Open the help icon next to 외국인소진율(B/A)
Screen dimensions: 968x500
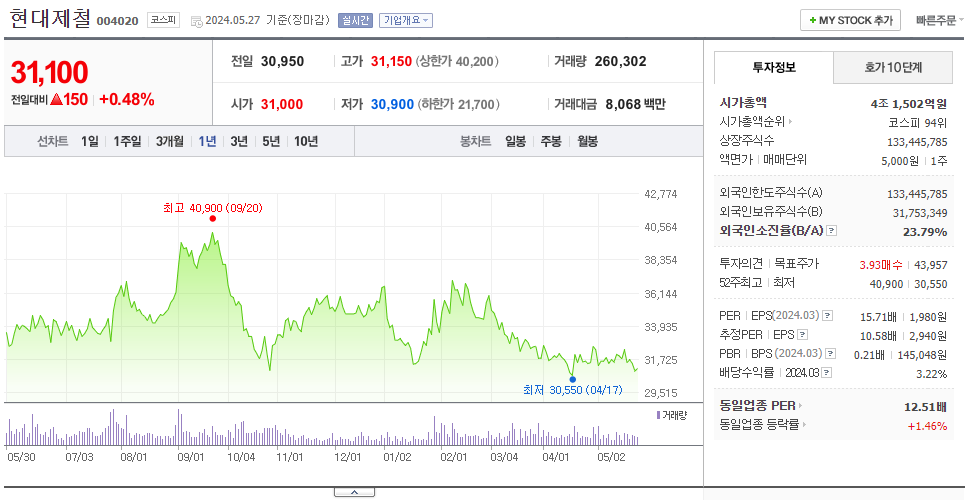(x=832, y=231)
